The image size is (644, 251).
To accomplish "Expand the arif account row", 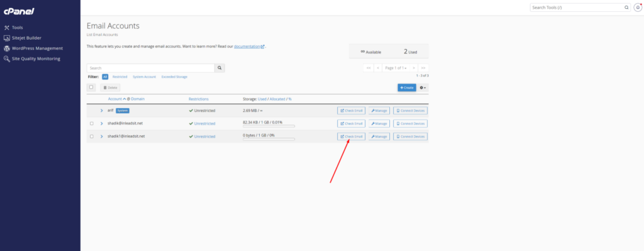I will tap(101, 111).
